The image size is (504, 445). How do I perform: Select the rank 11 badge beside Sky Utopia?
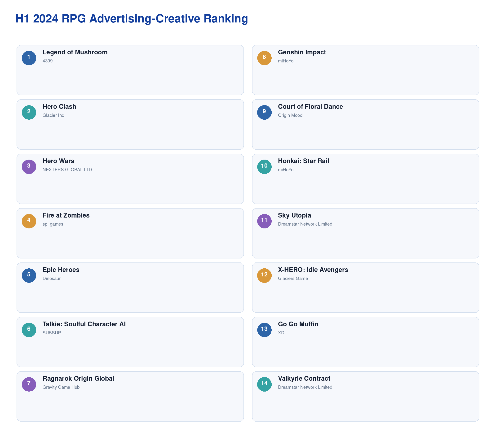pyautogui.click(x=265, y=222)
